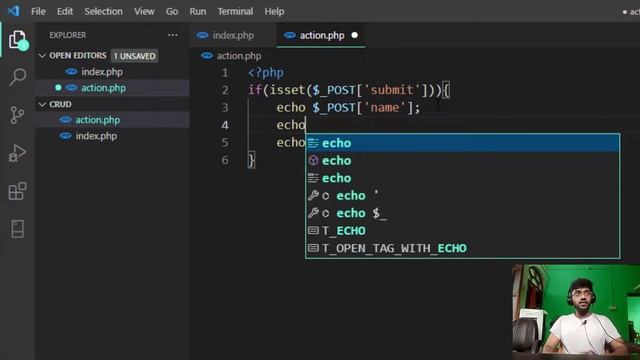Click the unsaved dot beside action.php in Open Editors
The image size is (640, 360).
(58, 87)
